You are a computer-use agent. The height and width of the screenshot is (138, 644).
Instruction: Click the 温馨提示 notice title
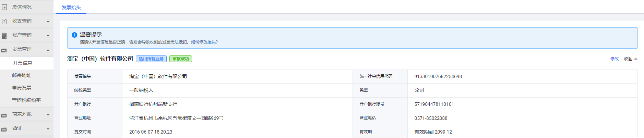91,35
